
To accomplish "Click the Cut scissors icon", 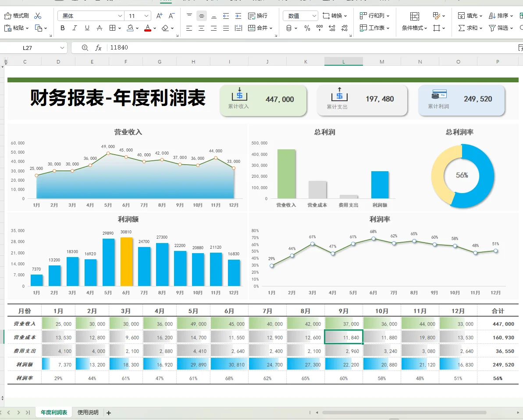I will [x=38, y=16].
